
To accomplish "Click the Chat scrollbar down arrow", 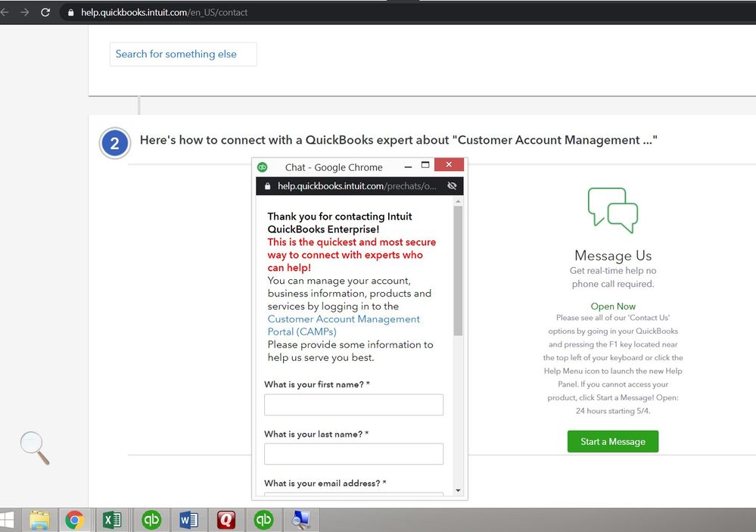I will coord(458,490).
